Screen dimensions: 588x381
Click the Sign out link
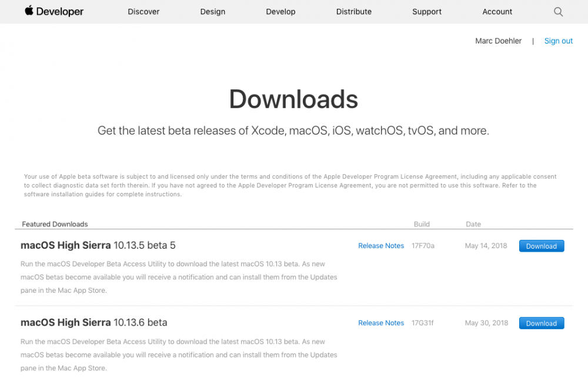click(559, 41)
